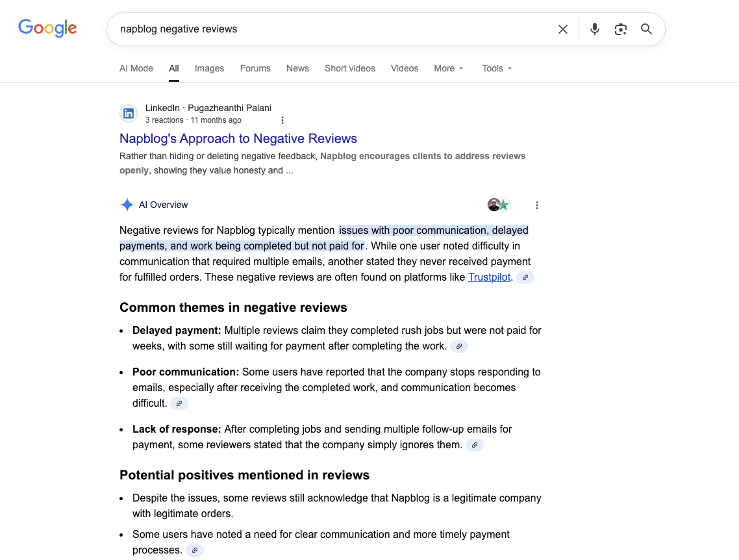Expand the Tools dropdown
This screenshot has height=560, width=739.
pyautogui.click(x=497, y=68)
